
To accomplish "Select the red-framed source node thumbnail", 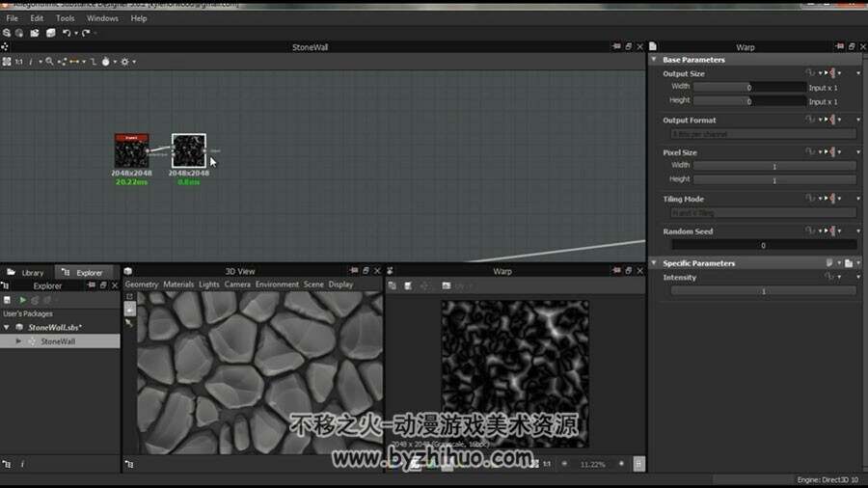I will (131, 150).
